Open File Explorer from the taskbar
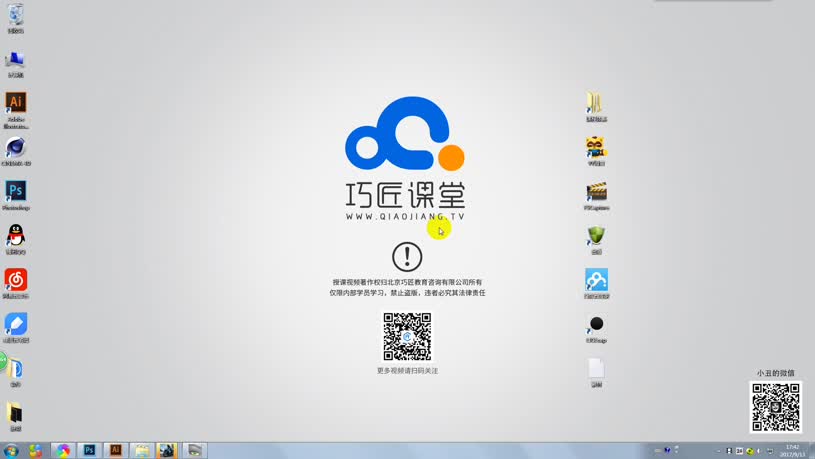The height and width of the screenshot is (459, 815). click(x=141, y=450)
